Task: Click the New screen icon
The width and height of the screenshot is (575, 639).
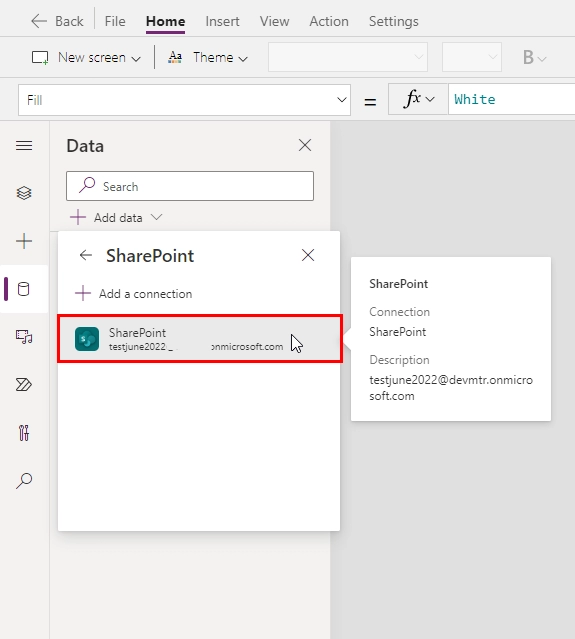Action: 40,57
